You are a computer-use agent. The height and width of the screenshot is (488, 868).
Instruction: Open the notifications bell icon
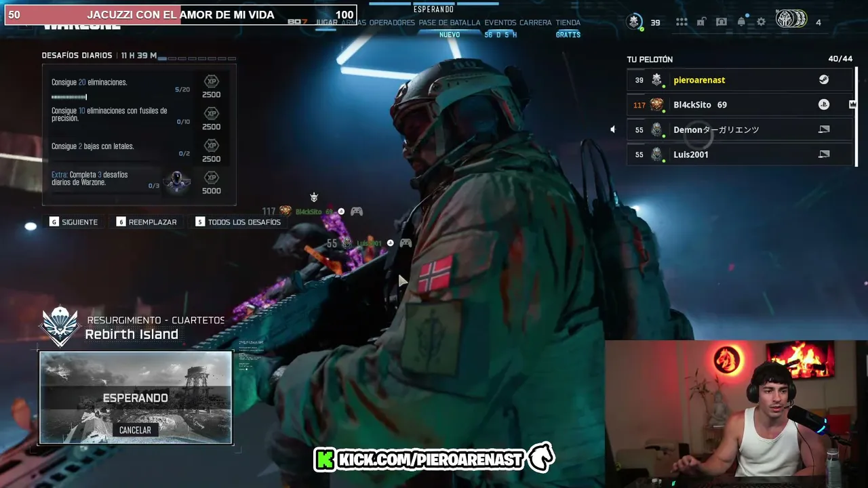point(741,22)
